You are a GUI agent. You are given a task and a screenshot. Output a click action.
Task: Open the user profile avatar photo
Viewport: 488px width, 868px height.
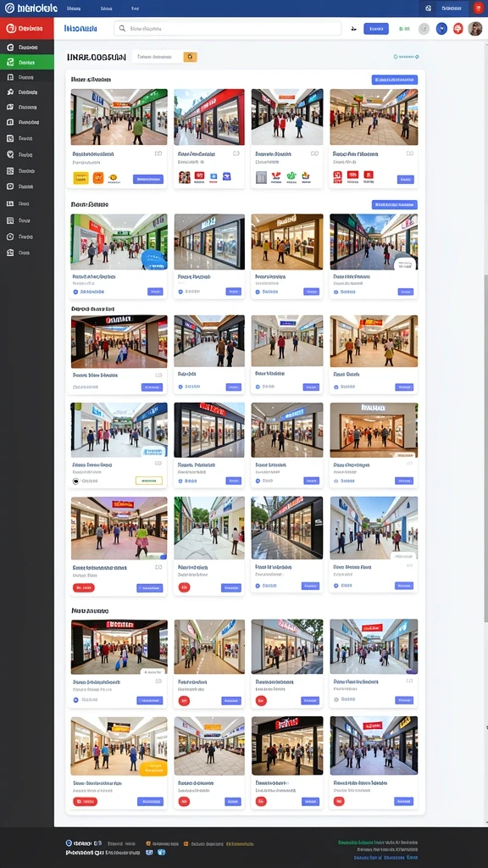475,29
